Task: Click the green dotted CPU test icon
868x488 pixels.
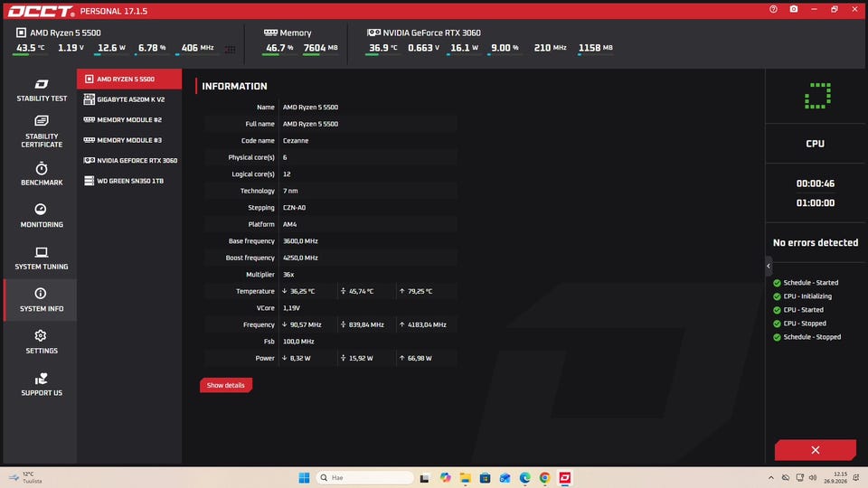Action: tap(817, 96)
